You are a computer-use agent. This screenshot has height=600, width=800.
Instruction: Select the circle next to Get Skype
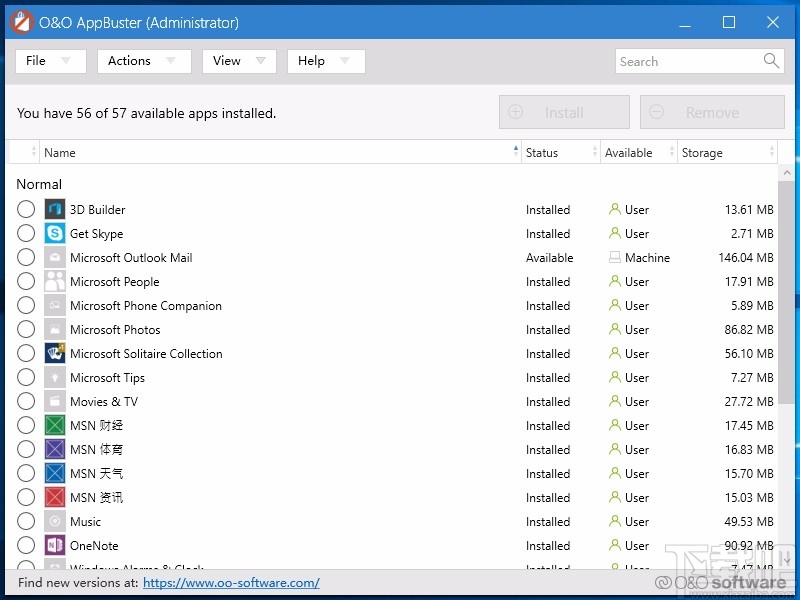point(26,233)
